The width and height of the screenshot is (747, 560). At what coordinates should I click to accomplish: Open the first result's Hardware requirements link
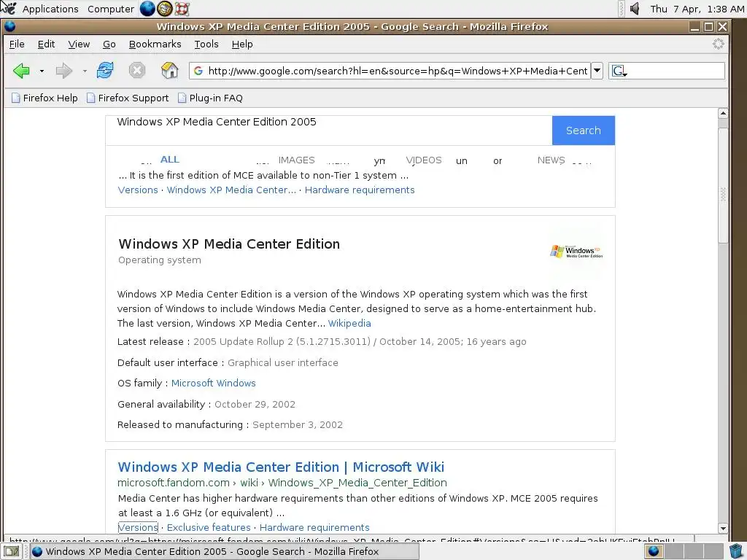[x=360, y=190]
